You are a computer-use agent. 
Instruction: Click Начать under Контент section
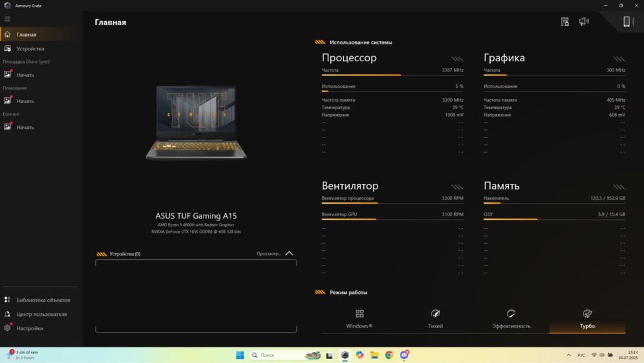pyautogui.click(x=40, y=127)
